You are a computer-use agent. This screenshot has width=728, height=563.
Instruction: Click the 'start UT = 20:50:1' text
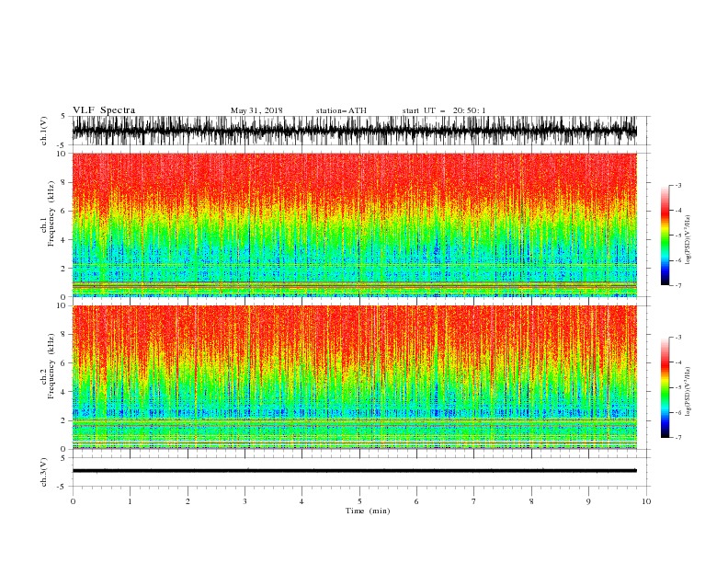pyautogui.click(x=443, y=110)
